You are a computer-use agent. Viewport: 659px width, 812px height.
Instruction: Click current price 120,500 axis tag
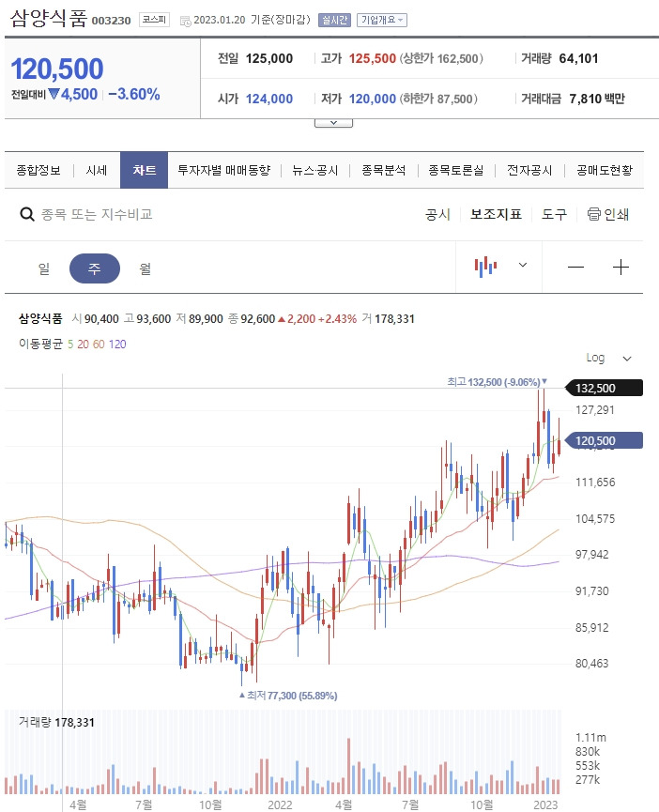603,440
